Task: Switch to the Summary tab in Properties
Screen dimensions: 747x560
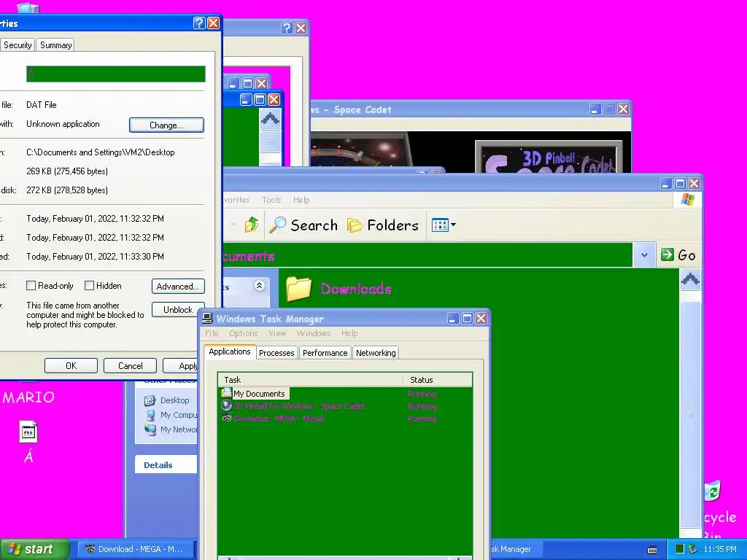Action: click(55, 44)
